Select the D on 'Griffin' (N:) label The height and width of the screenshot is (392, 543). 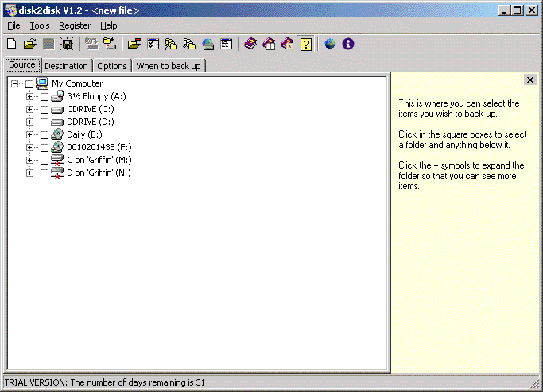[x=99, y=173]
